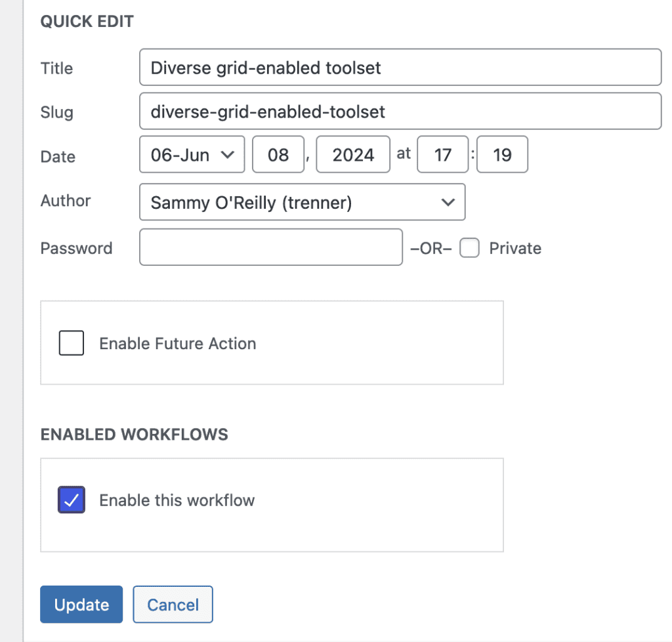The height and width of the screenshot is (642, 672).
Task: Click the Enable Future Action label
Action: point(177,343)
